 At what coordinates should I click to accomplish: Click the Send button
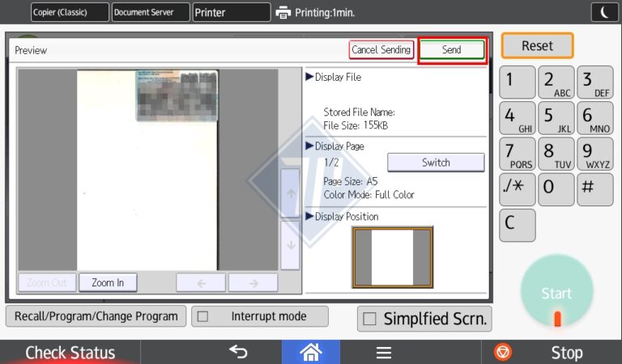[451, 50]
